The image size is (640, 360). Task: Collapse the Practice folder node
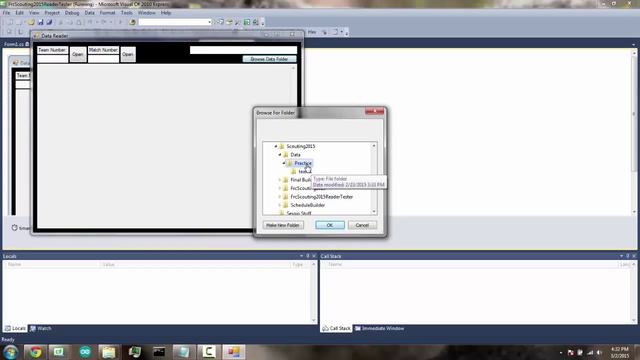(284, 163)
